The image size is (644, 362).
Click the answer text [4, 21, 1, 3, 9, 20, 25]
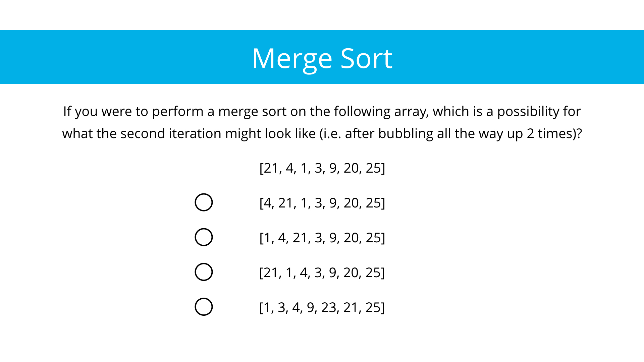322,203
